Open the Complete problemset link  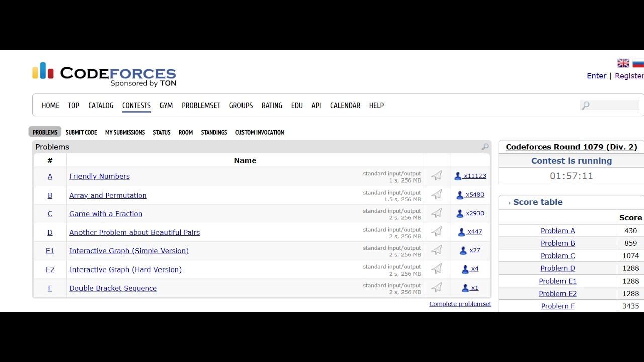[x=460, y=304]
